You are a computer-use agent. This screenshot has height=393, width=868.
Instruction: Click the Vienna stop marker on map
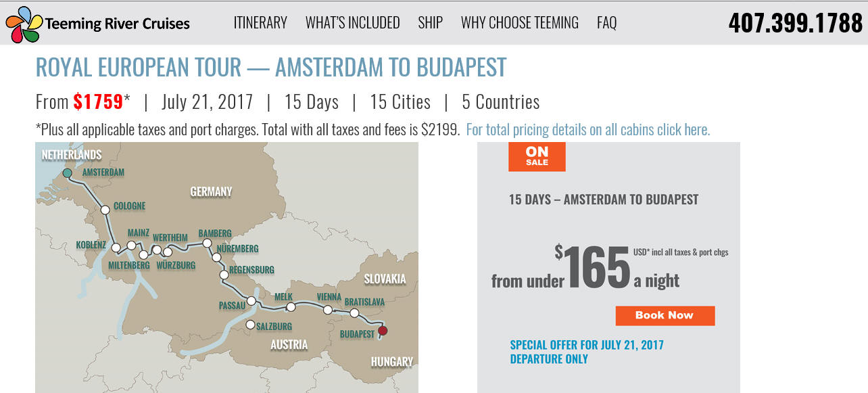[328, 310]
